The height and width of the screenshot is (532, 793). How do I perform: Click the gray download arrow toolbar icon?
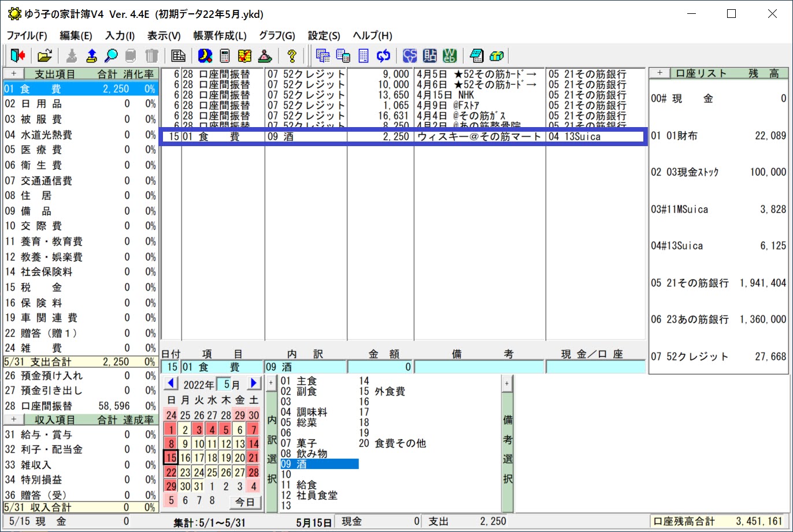pyautogui.click(x=72, y=56)
